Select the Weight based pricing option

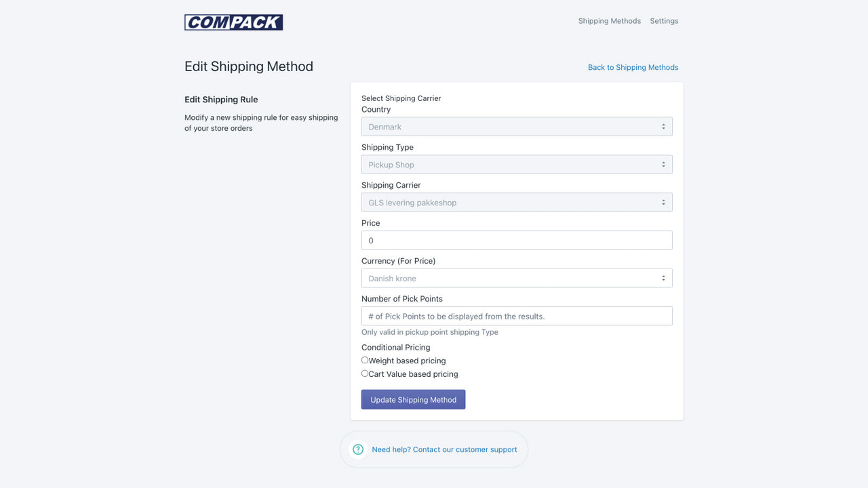pos(365,360)
